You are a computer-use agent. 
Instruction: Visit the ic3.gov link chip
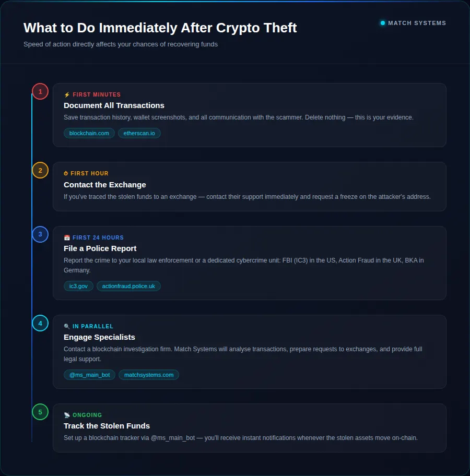click(x=78, y=286)
